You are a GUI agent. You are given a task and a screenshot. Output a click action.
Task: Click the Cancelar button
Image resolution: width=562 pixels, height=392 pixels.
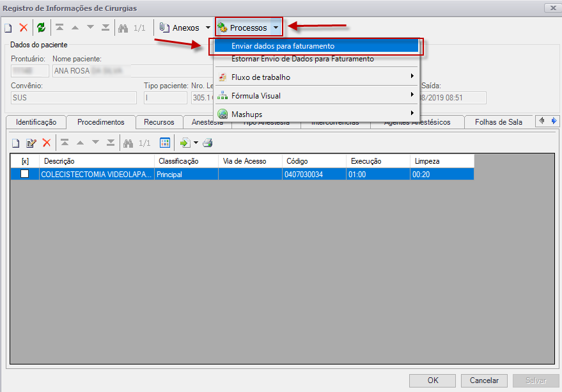484,380
